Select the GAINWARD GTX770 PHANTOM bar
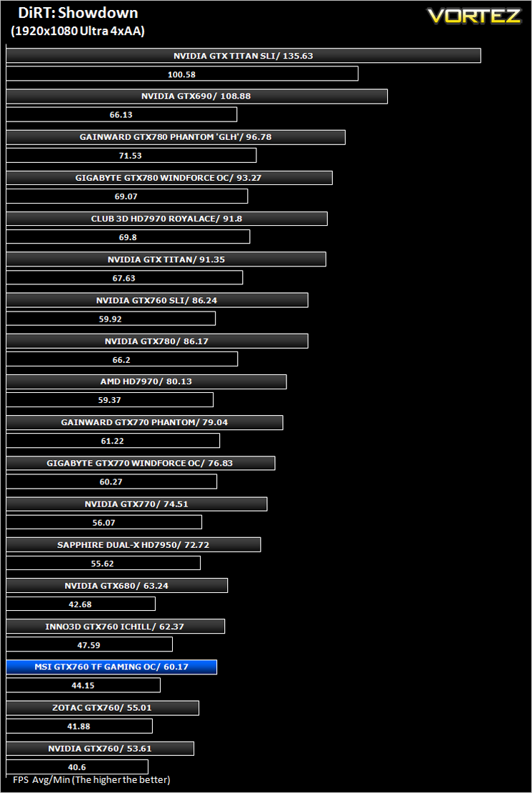 point(145,423)
